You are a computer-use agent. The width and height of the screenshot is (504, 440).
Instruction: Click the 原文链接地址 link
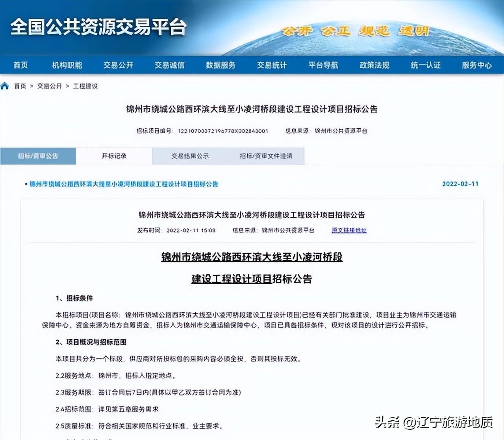[349, 230]
